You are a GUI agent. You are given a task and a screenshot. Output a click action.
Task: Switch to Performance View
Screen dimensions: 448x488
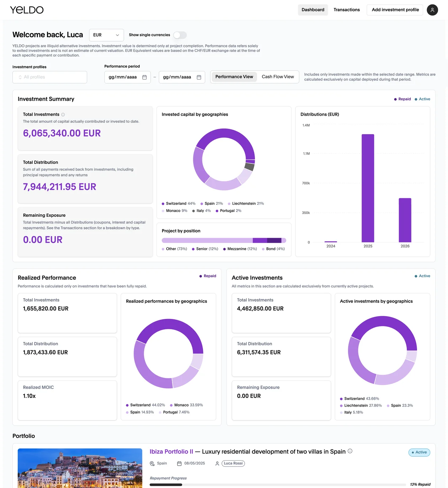coord(234,77)
